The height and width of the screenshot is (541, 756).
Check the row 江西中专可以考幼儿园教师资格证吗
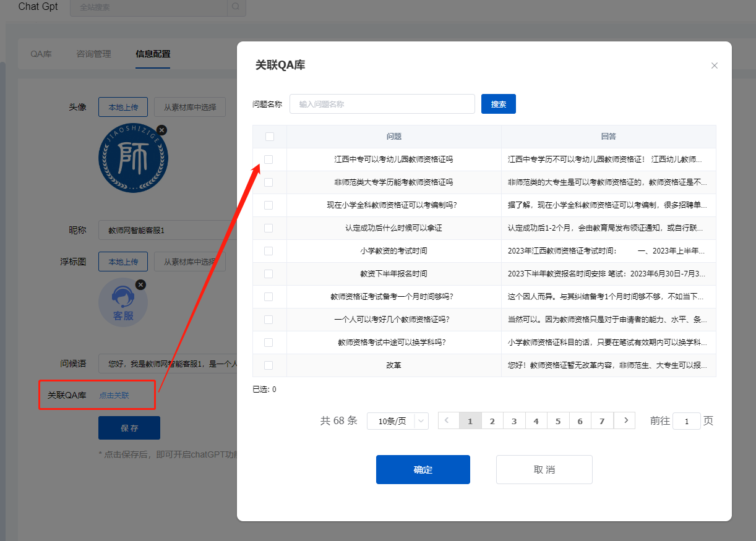coord(268,160)
